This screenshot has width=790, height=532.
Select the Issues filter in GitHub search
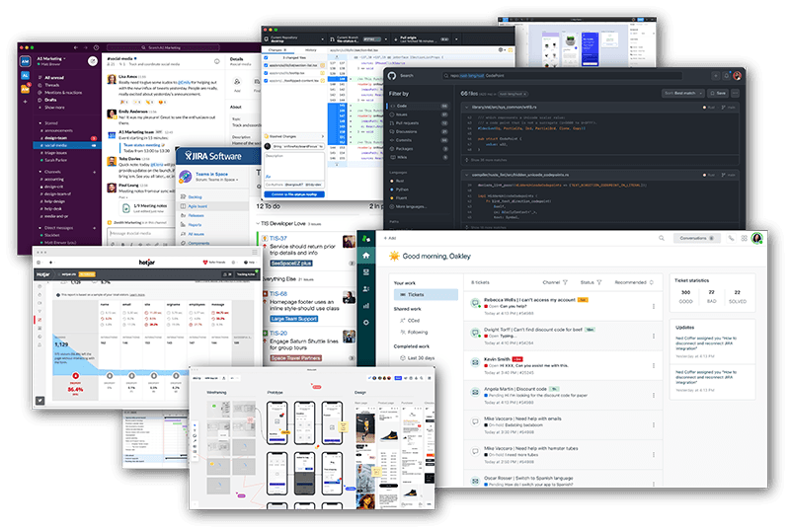419,114
